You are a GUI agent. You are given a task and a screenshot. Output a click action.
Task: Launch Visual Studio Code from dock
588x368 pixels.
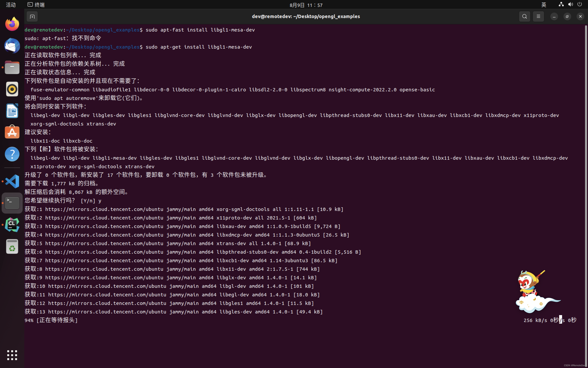click(x=12, y=181)
